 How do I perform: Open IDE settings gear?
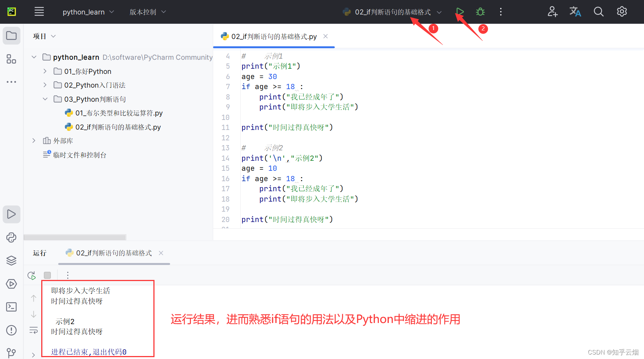pos(622,12)
